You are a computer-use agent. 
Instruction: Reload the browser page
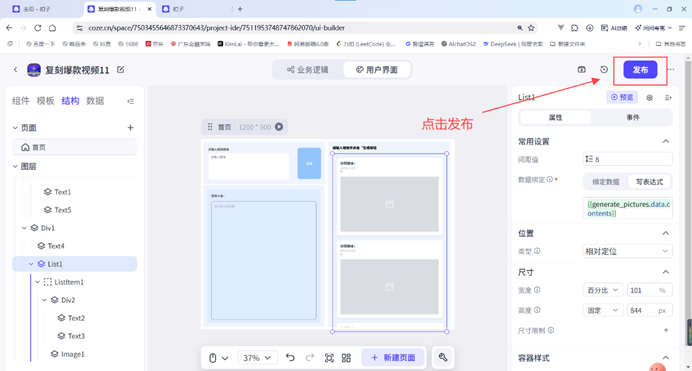coord(38,28)
